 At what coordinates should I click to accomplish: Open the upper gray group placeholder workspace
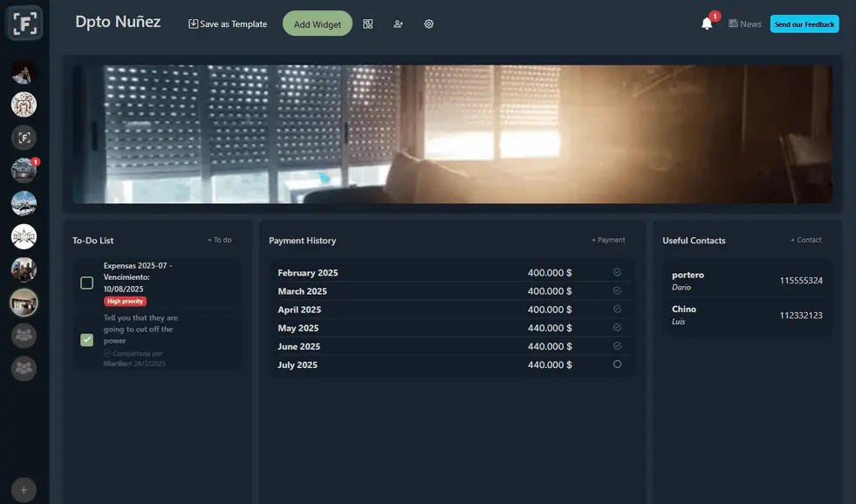(x=24, y=336)
